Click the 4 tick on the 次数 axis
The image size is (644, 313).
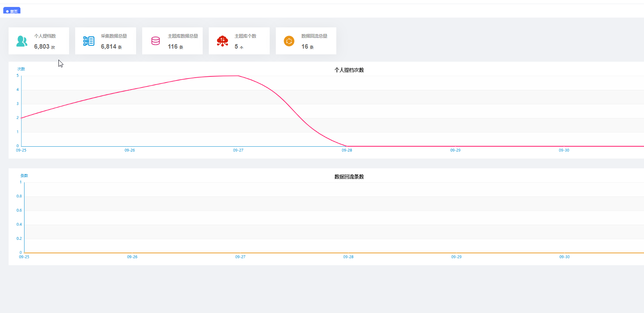18,89
